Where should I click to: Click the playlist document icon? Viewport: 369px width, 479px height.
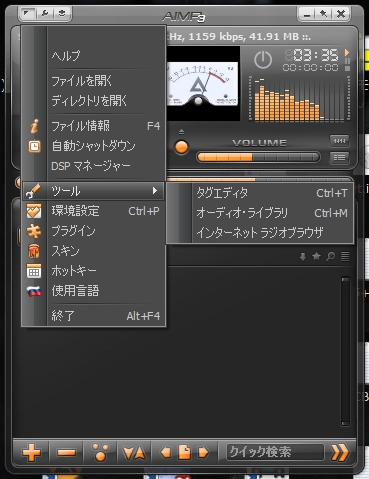click(184, 452)
